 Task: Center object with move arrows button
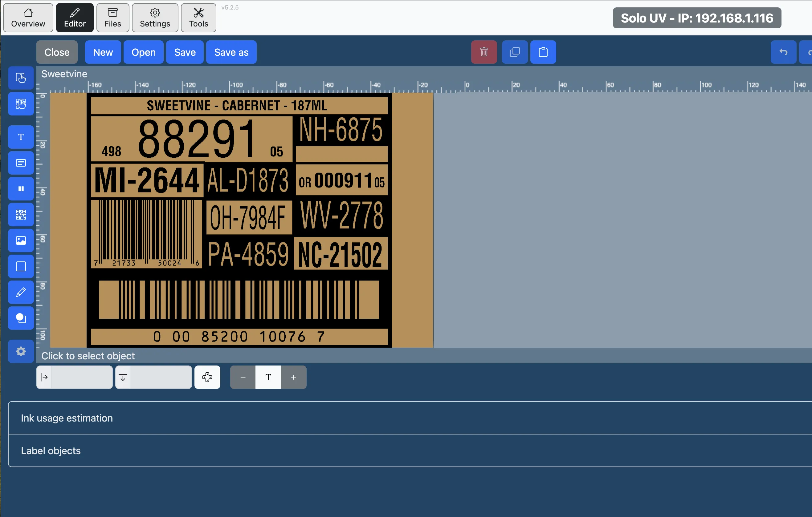[207, 377]
